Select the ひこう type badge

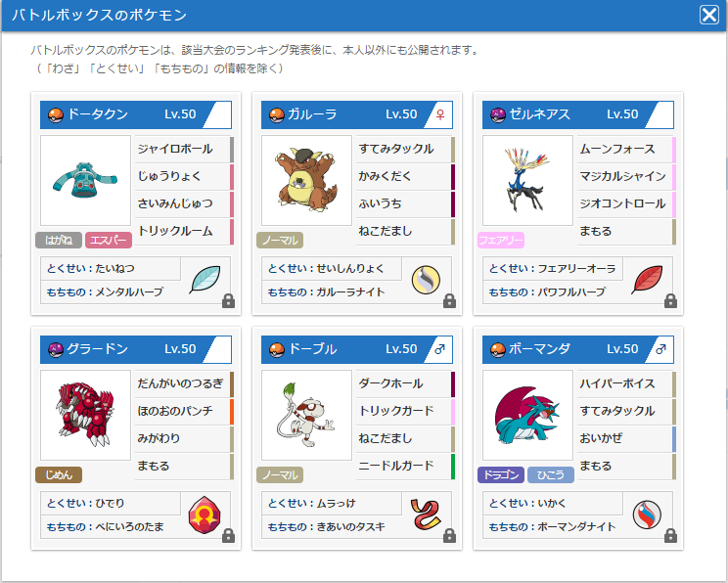(551, 474)
